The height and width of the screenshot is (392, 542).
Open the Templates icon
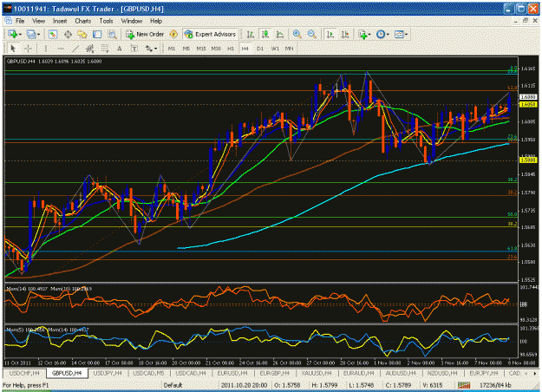click(x=399, y=34)
